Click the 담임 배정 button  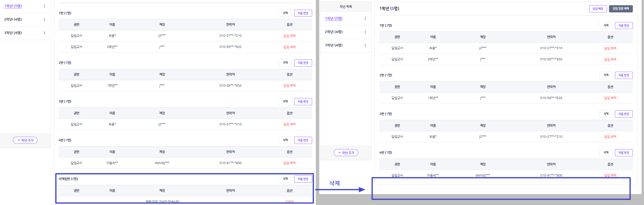(598, 9)
